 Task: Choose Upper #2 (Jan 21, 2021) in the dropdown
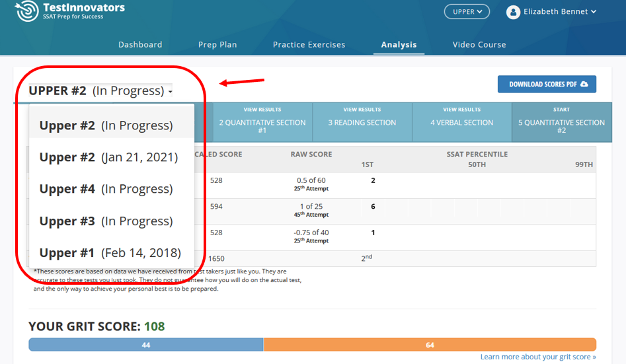[112, 157]
